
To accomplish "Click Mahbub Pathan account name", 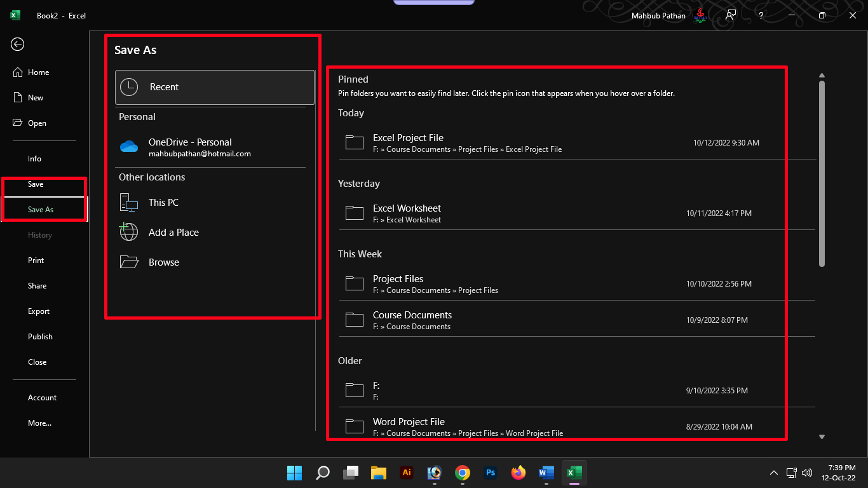I will tap(658, 16).
